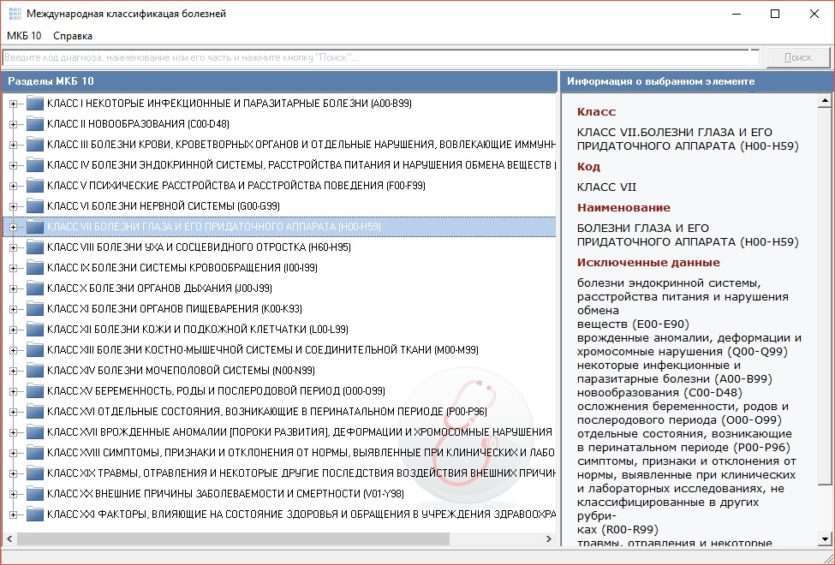
Task: Click folder icon of КЛАСС V ПСИХИЧЕСКИЕ РАССТРОЙСТВА
Action: 35,186
